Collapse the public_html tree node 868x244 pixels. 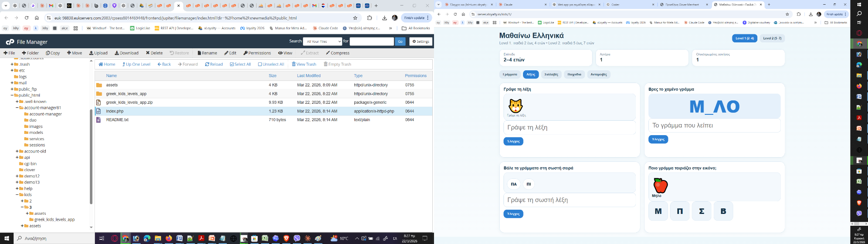(x=12, y=95)
